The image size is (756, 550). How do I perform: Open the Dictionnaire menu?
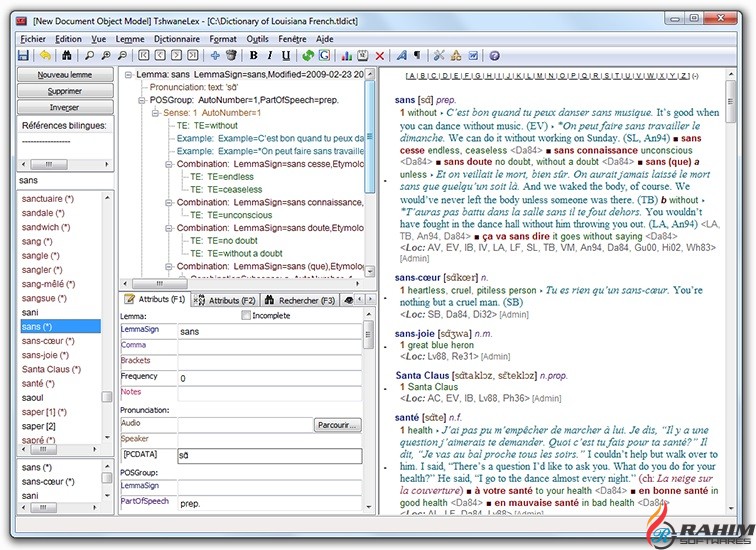coord(176,39)
